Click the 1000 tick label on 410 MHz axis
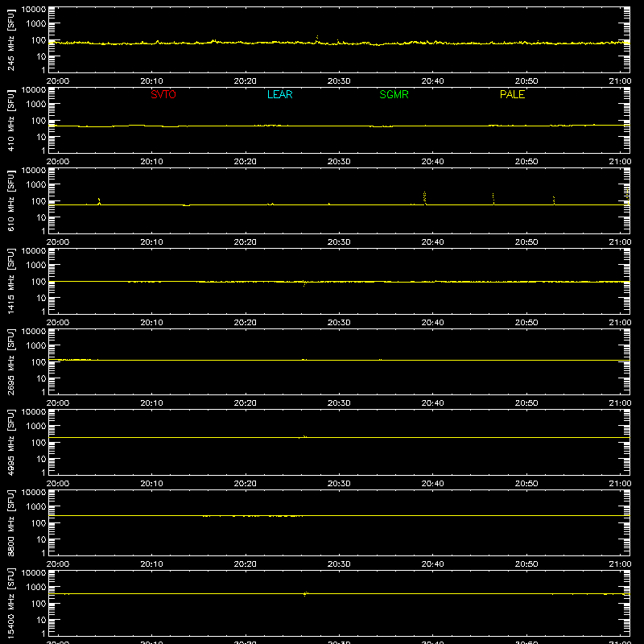644x644 pixels. tap(36, 105)
